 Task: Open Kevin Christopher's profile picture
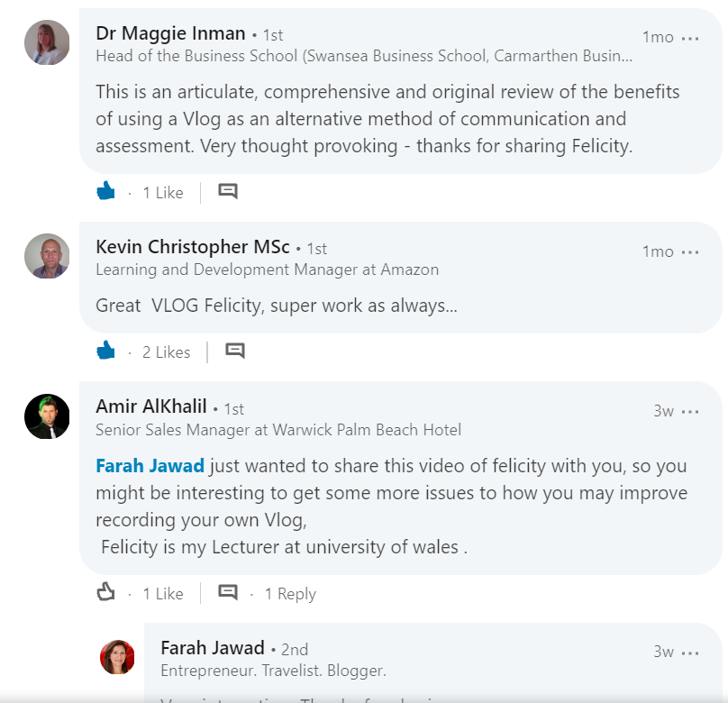click(47, 256)
